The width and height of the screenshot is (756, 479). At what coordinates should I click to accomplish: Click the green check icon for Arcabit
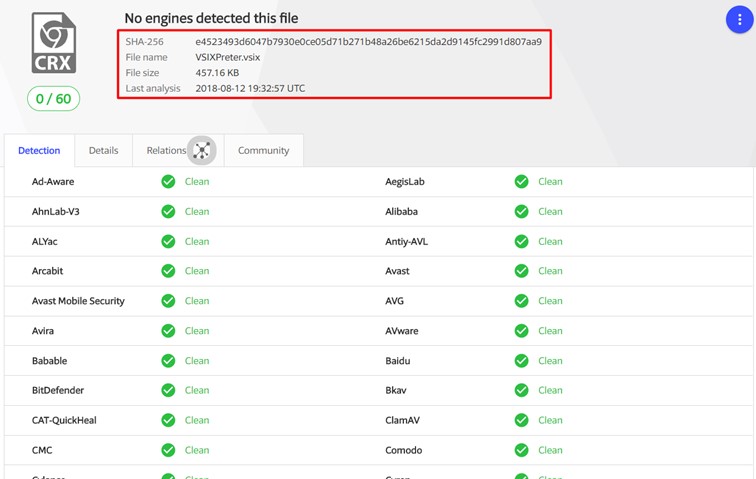tap(168, 271)
